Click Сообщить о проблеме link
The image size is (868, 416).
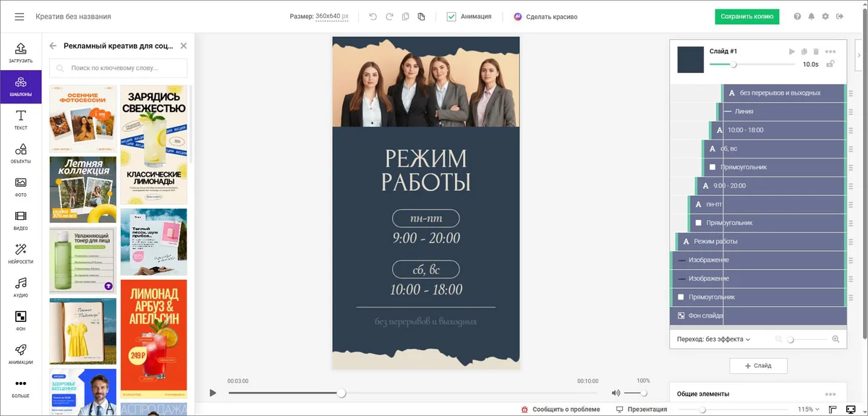click(x=561, y=409)
